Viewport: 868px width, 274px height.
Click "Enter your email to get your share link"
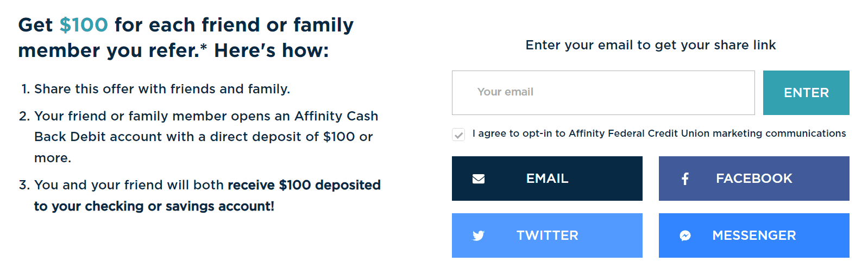point(650,45)
